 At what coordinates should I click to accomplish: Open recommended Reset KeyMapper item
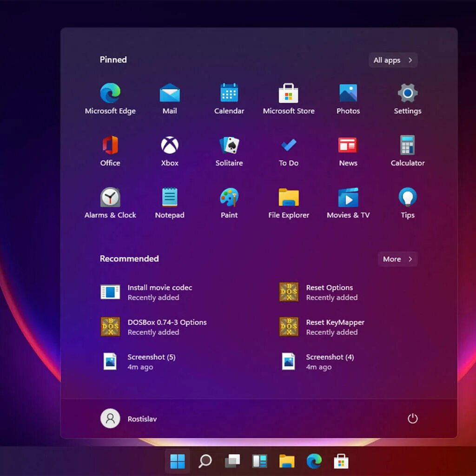(x=322, y=327)
